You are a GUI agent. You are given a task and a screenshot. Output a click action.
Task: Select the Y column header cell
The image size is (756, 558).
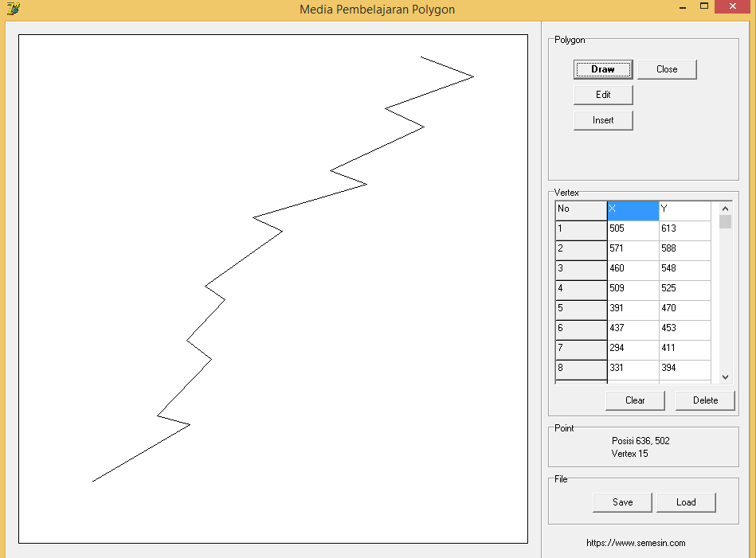pyautogui.click(x=684, y=209)
